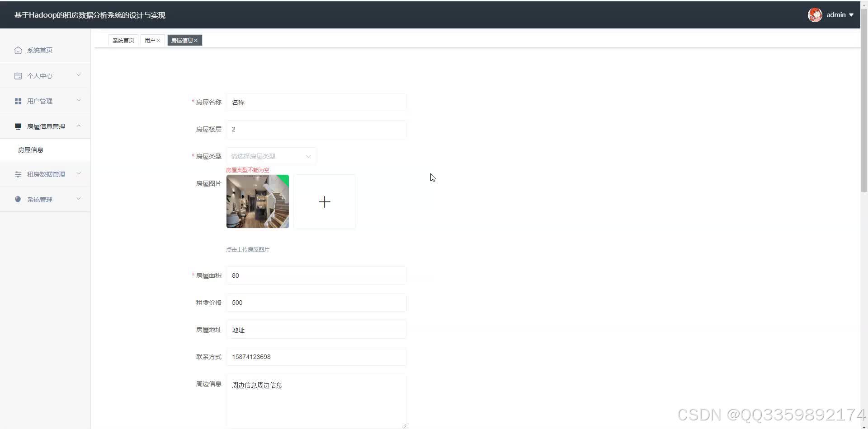The height and width of the screenshot is (429, 868).
Task: Expand the 个人中心 menu chevron
Action: 79,75
